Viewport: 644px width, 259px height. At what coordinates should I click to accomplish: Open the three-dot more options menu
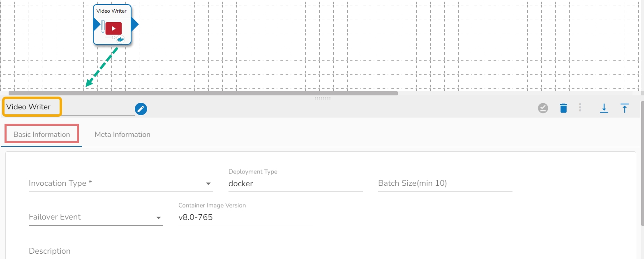tap(580, 108)
